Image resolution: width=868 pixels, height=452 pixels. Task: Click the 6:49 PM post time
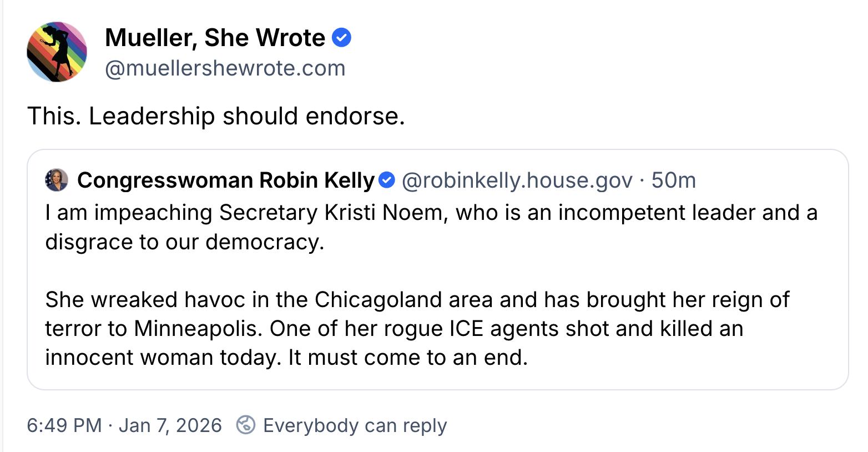click(64, 425)
